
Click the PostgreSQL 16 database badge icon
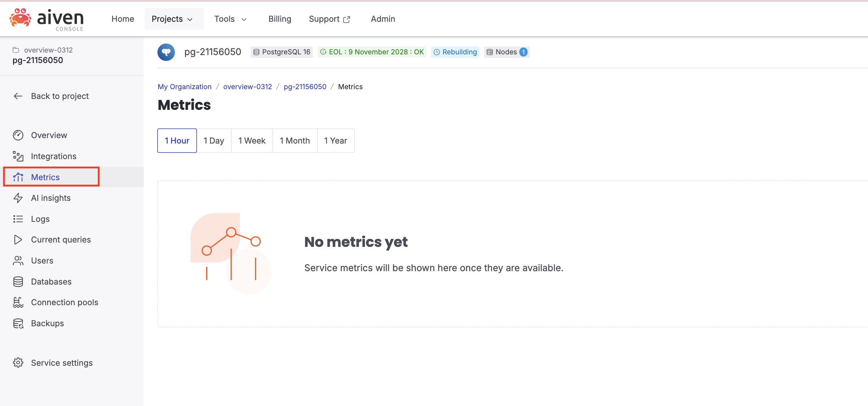[256, 52]
